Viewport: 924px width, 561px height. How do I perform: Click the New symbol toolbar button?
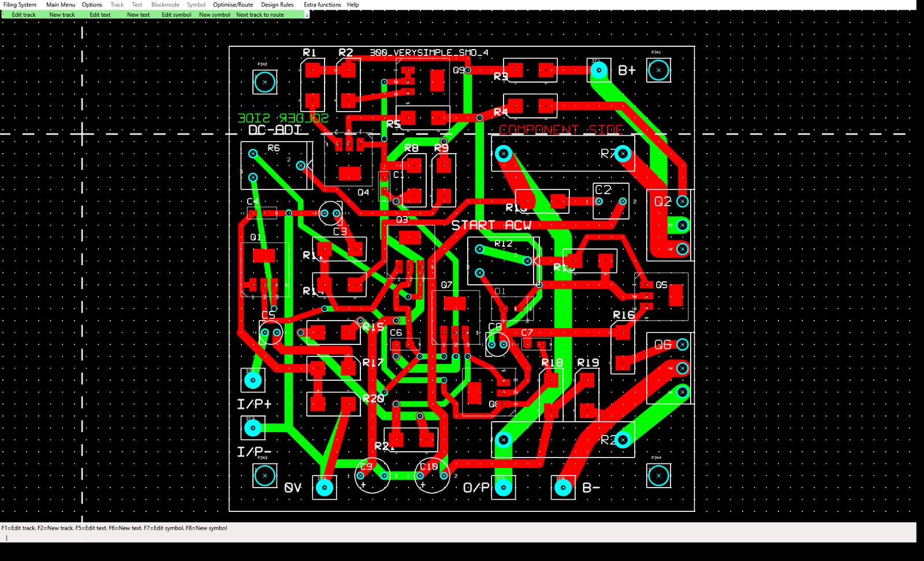point(214,14)
